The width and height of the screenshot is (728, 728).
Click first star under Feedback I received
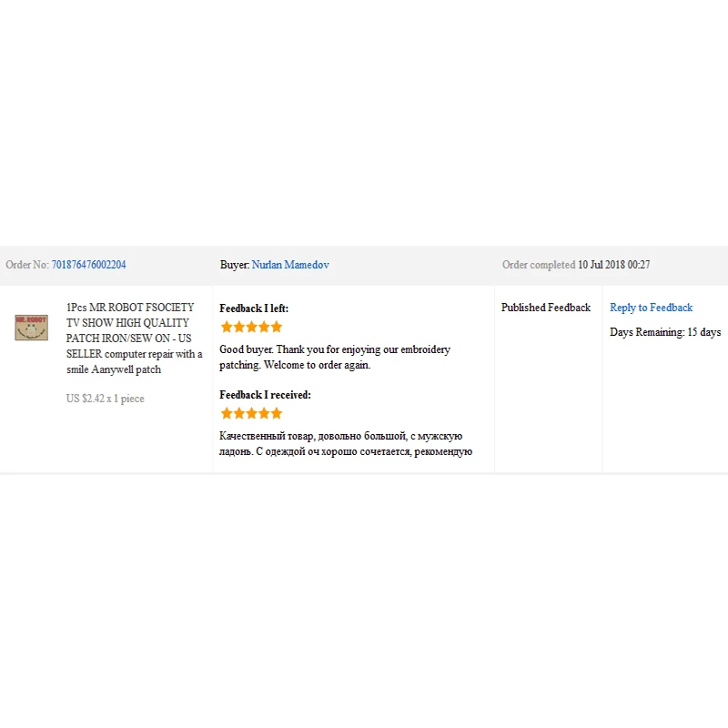pos(227,413)
